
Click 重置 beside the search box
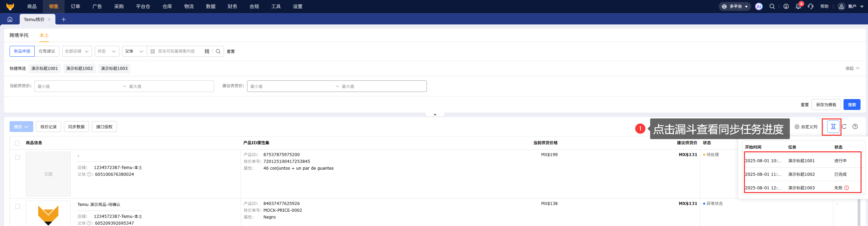click(x=231, y=52)
